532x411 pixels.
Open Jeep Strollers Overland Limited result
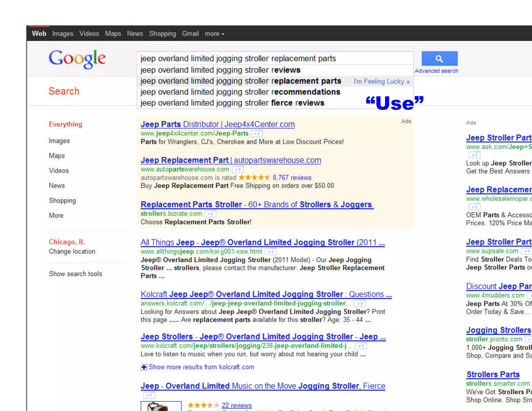click(x=263, y=336)
